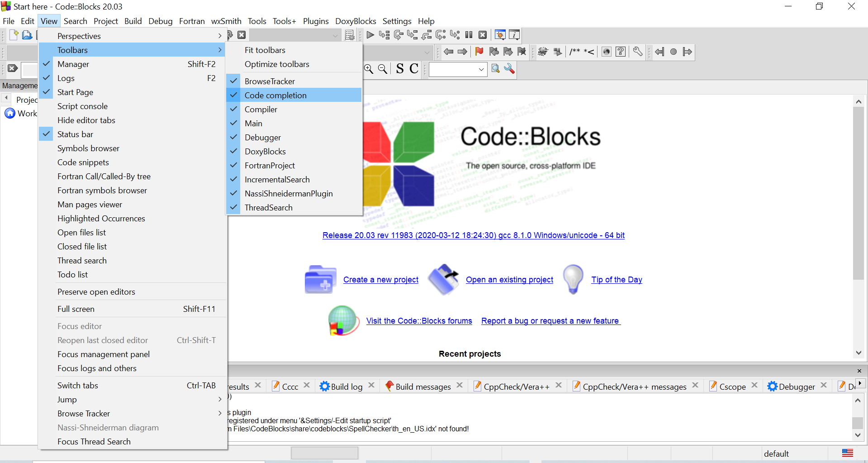The width and height of the screenshot is (868, 463).
Task: Click the start page vertical scrollbar thumb
Action: (x=859, y=194)
